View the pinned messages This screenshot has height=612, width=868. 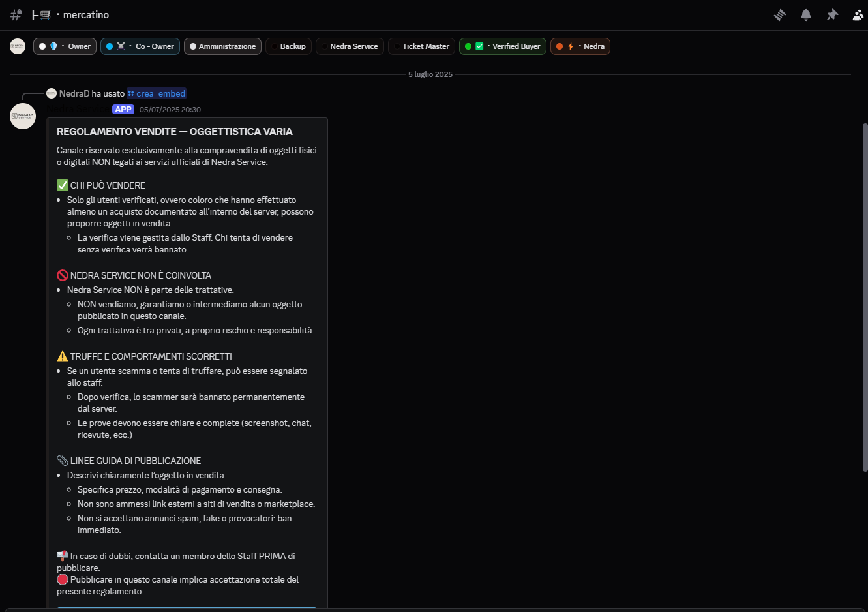832,14
